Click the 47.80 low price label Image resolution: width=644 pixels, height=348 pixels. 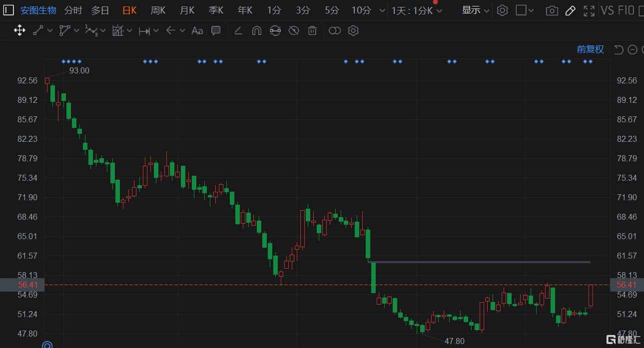coord(455,341)
